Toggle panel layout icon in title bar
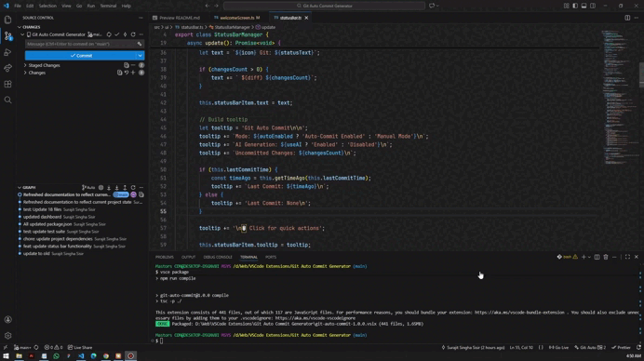This screenshot has width=644, height=361. coord(584,6)
